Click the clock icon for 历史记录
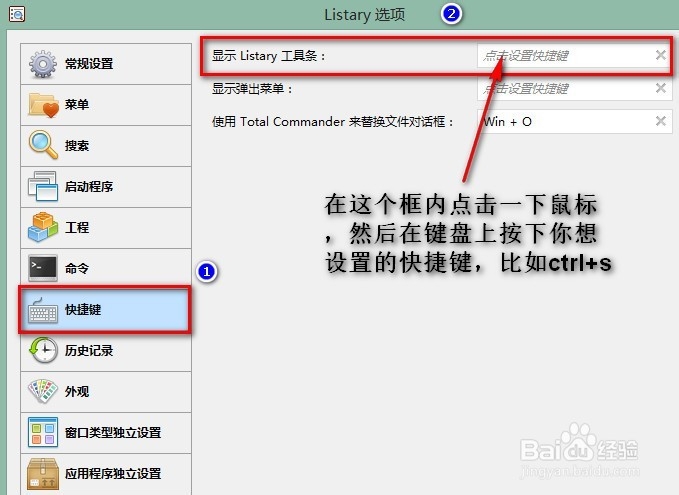The image size is (679, 495). point(43,350)
